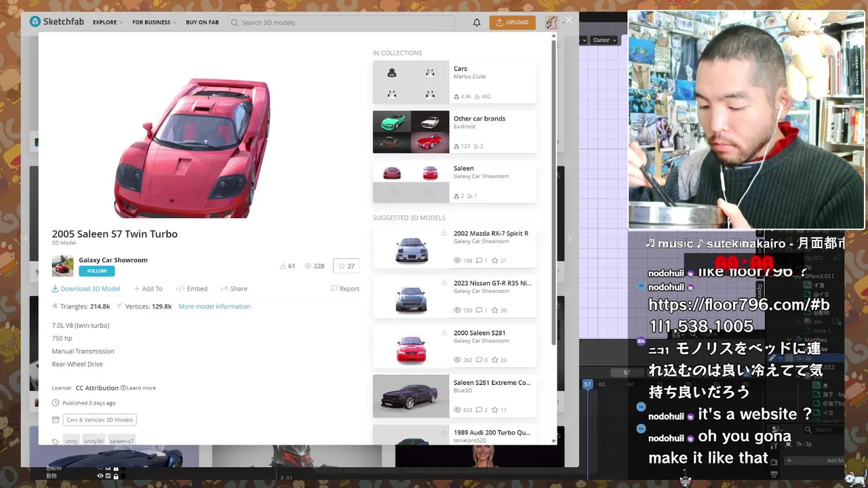Click the Sketchfab logo
868x488 pixels.
[x=57, y=22]
